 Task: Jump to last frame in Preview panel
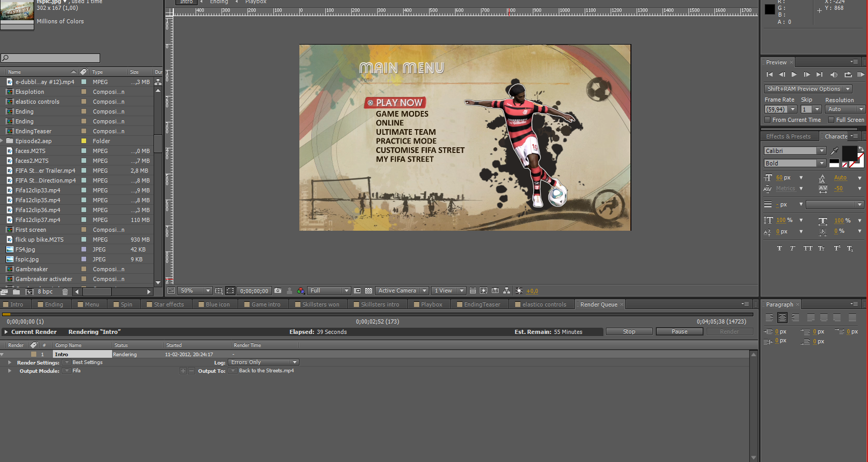pyautogui.click(x=820, y=75)
